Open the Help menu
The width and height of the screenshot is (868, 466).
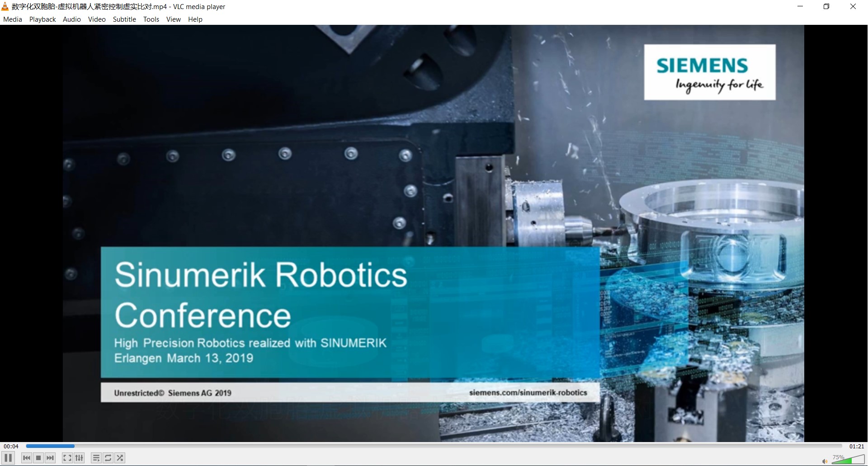195,19
